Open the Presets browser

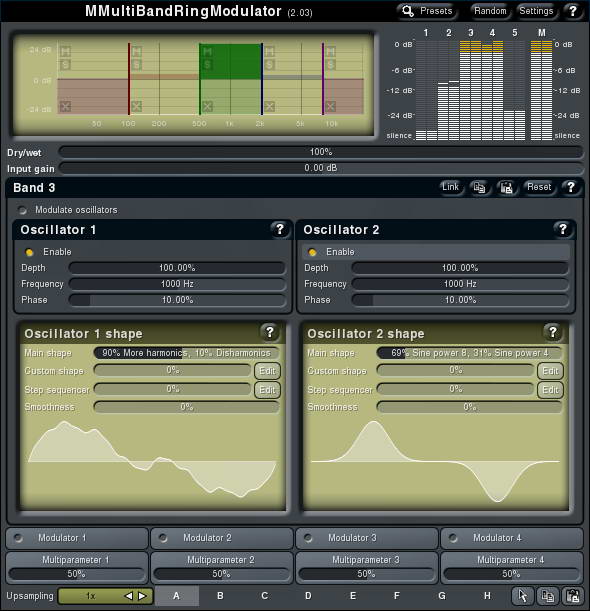(x=428, y=11)
